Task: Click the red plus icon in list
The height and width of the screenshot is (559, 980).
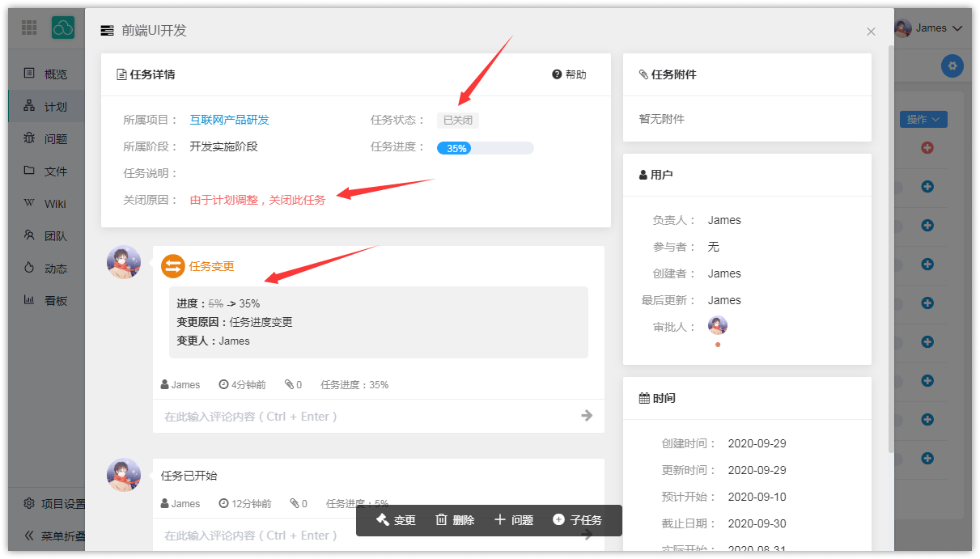Action: [927, 147]
